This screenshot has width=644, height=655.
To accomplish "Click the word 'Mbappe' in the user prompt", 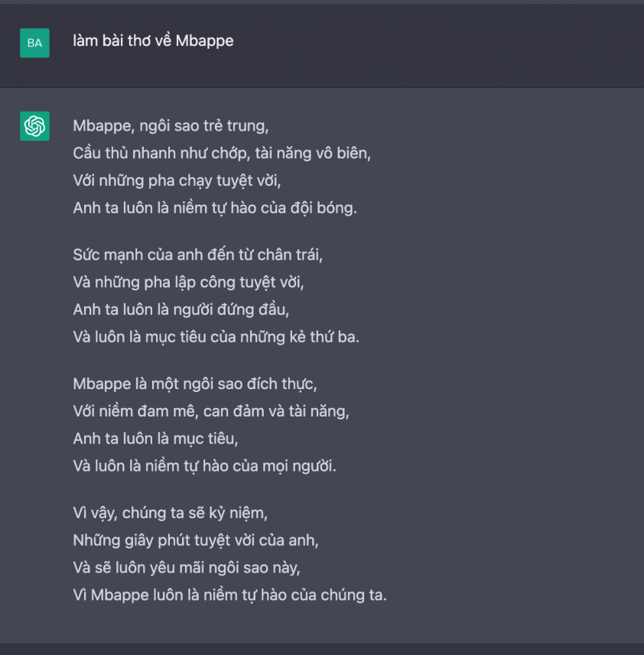I will (x=204, y=41).
